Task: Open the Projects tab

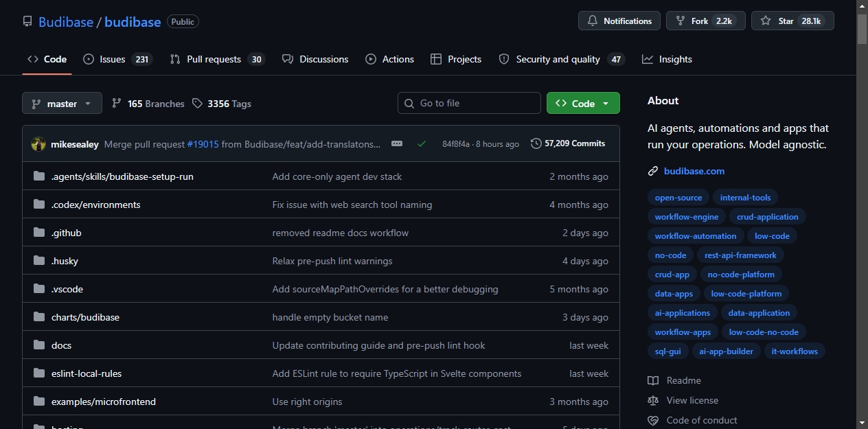Action: click(x=456, y=59)
